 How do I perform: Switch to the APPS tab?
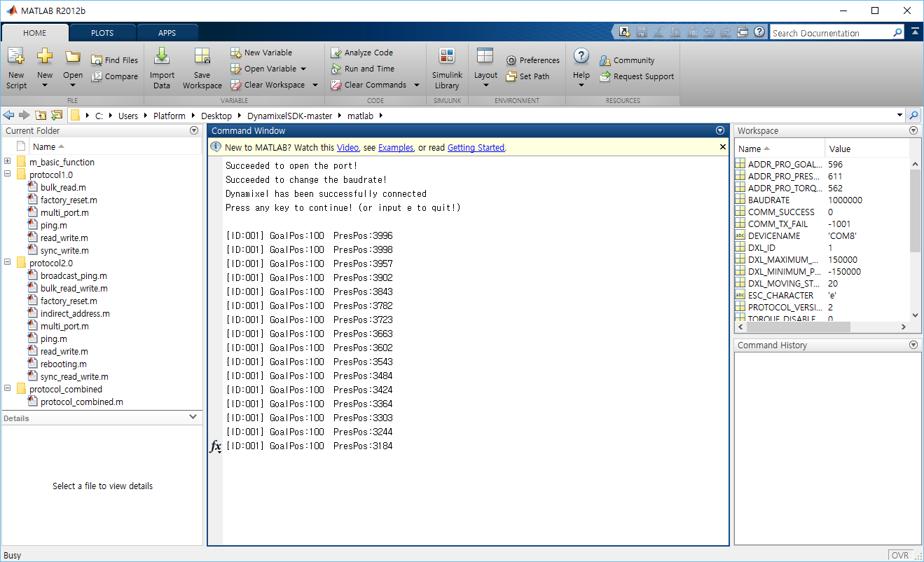click(167, 33)
